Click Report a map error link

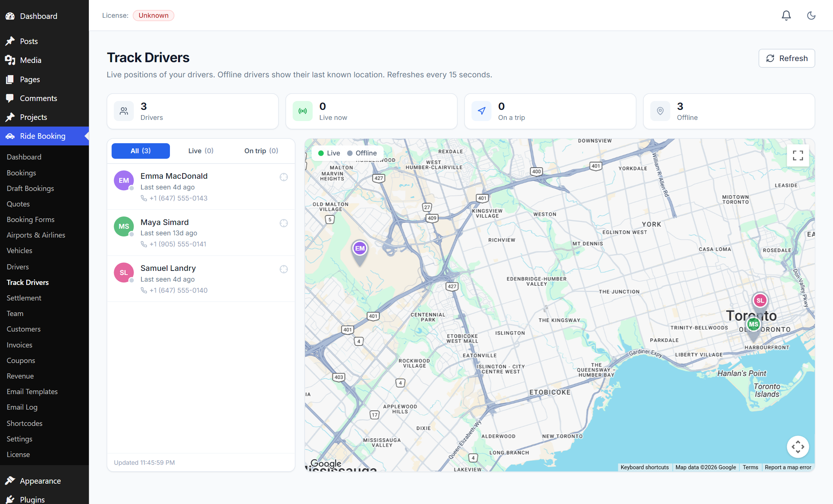(788, 467)
